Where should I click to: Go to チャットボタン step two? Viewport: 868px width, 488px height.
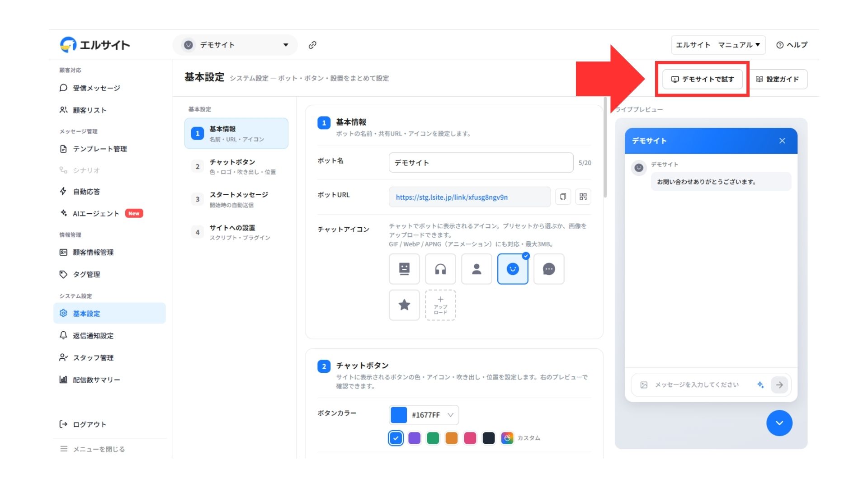coord(236,166)
